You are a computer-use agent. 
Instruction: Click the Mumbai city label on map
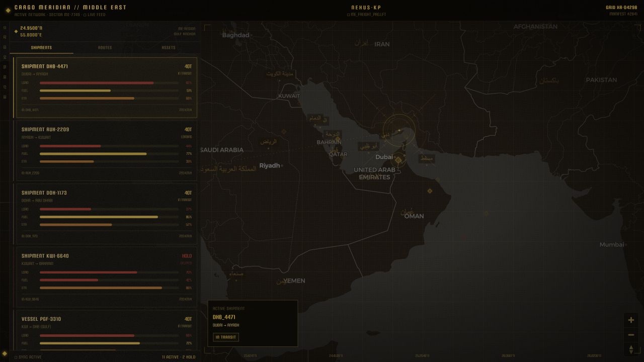611,245
